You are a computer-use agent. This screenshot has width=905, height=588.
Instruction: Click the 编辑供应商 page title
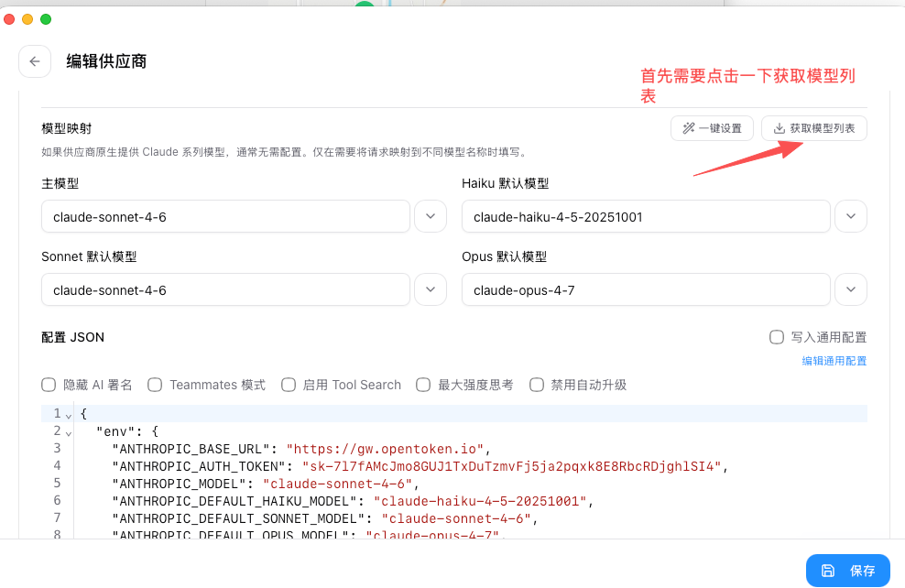pos(106,61)
